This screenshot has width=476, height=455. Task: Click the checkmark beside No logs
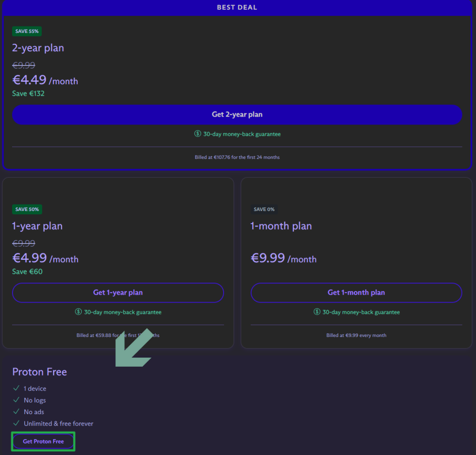click(16, 400)
